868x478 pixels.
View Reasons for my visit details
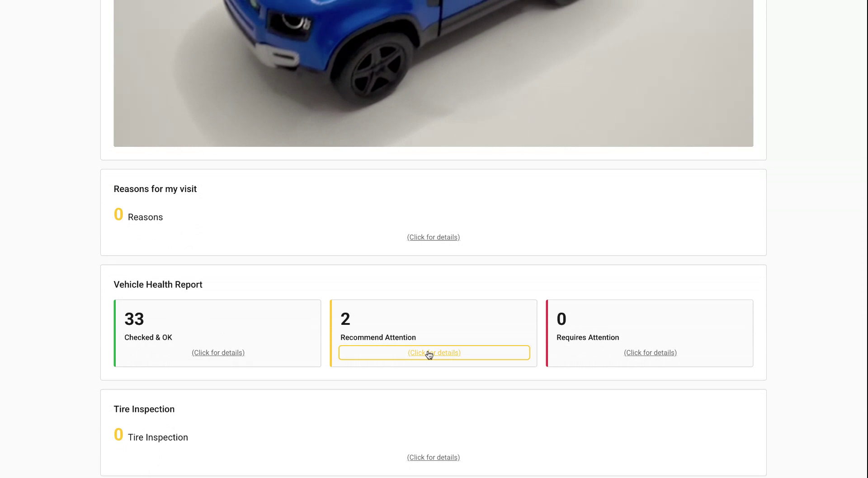(x=433, y=237)
